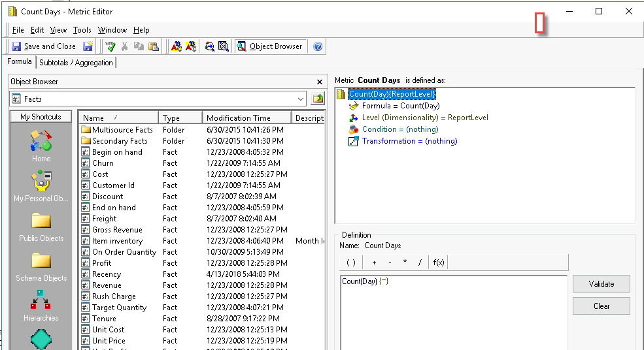The height and width of the screenshot is (350, 644).
Task: Sort by Type column header
Action: 180,118
